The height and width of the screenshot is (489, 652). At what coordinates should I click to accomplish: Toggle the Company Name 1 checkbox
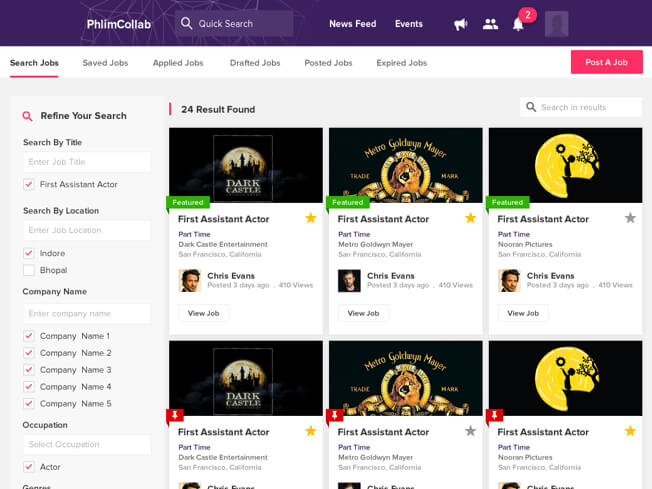click(29, 336)
